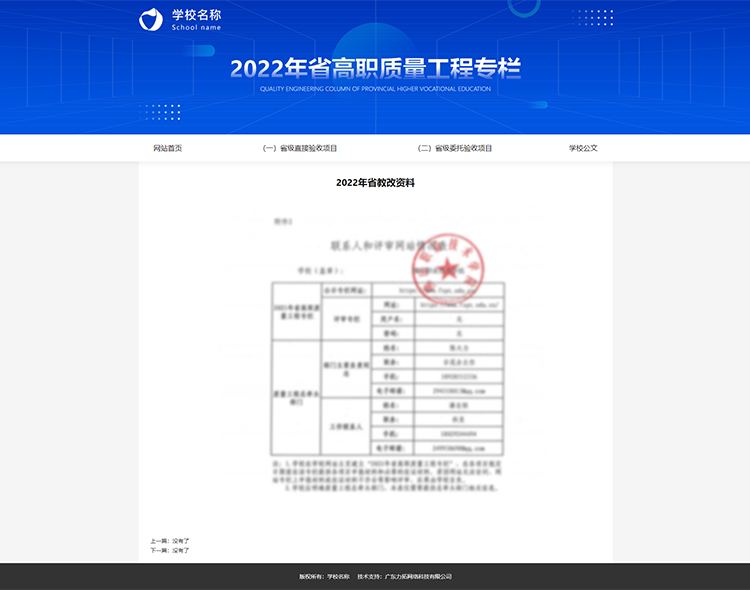Click the banner title 2022年省高职质量工程专栏

(x=375, y=68)
